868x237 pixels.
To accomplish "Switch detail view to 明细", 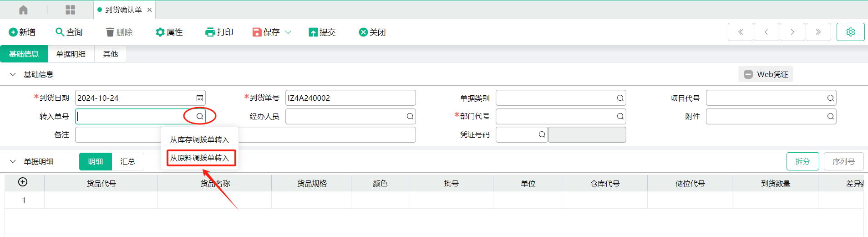I will [x=96, y=162].
